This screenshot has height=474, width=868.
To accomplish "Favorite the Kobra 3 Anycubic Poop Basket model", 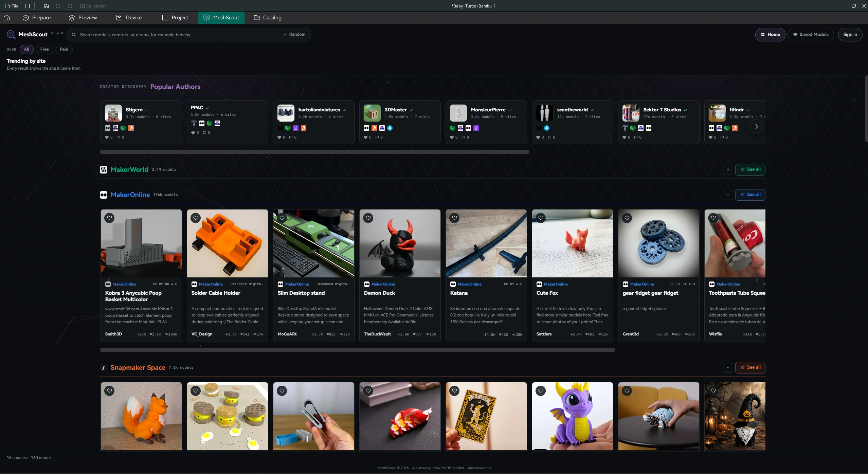I will pyautogui.click(x=109, y=218).
